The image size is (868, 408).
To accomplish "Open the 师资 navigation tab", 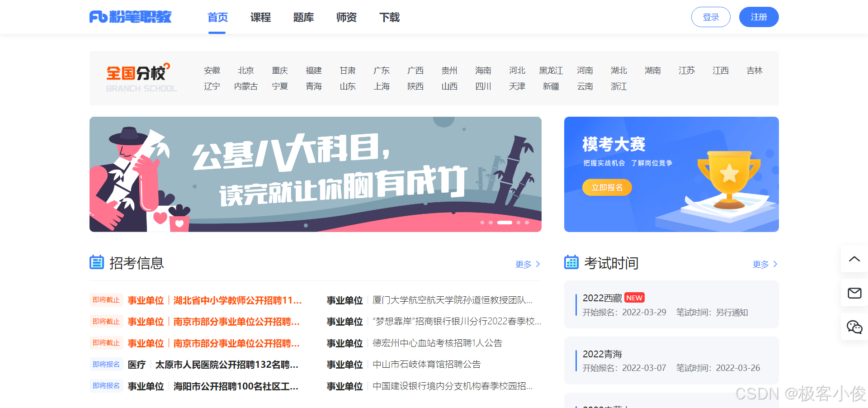I will coord(346,17).
